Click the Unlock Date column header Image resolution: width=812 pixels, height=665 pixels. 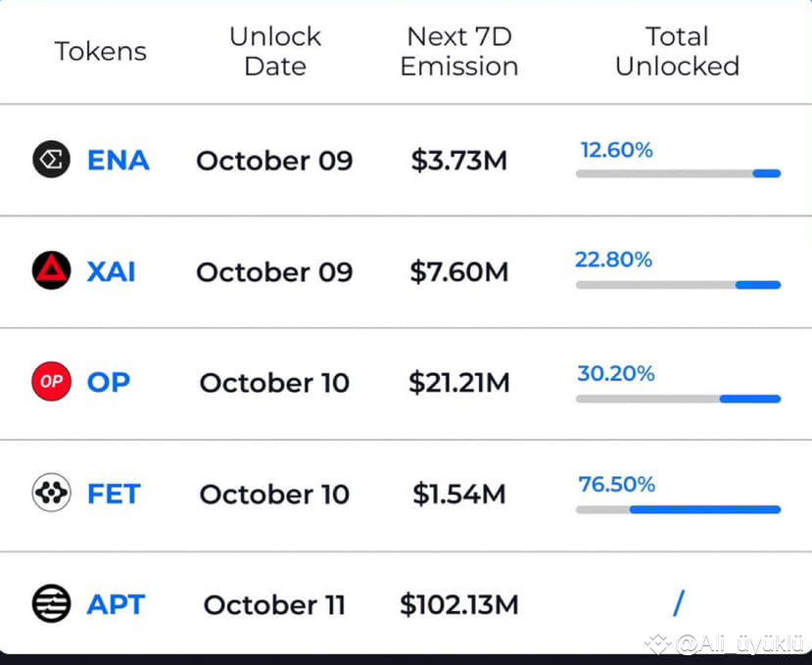point(274,51)
